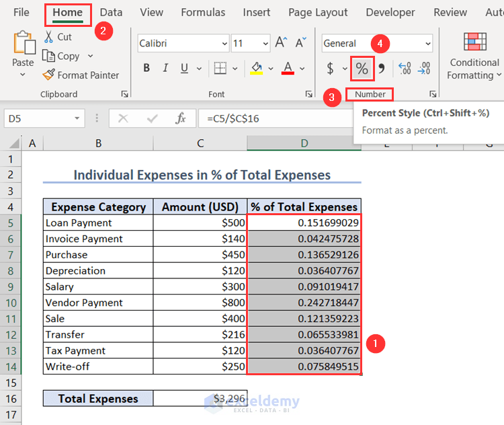Open the File menu
The height and width of the screenshot is (425, 504).
[22, 12]
